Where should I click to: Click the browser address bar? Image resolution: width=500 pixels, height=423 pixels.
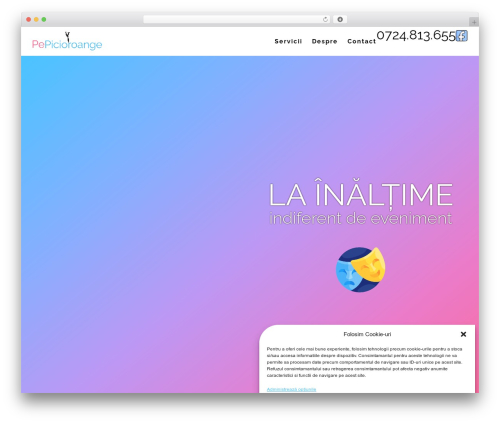tap(236, 20)
